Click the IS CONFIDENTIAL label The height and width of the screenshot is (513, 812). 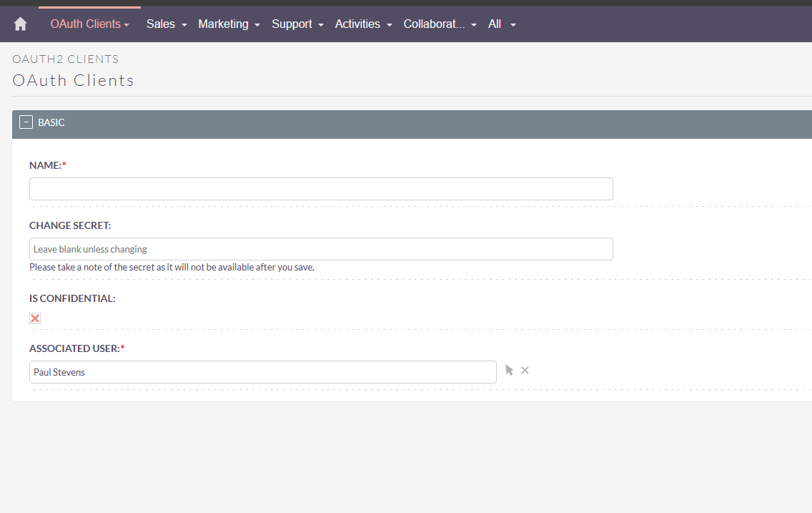tap(72, 298)
